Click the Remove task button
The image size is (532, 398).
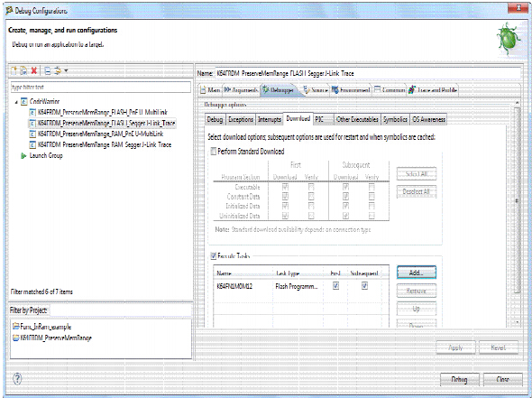pos(417,291)
